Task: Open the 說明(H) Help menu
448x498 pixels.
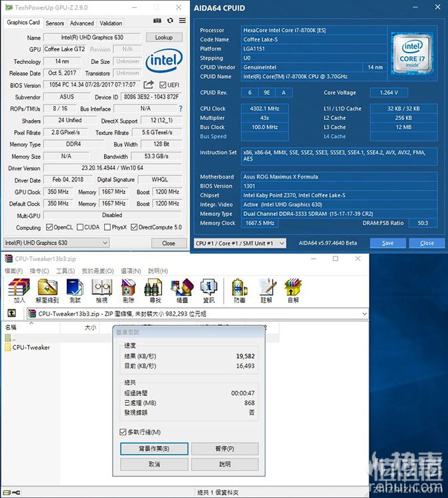Action: (x=158, y=271)
